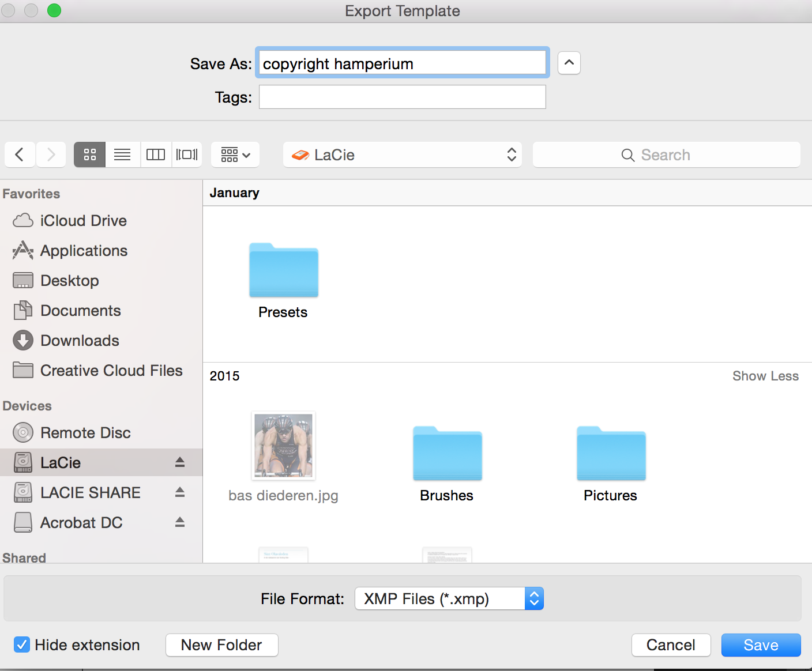Open the Downloads folder in the sidebar
This screenshot has height=671, width=812.
point(80,340)
